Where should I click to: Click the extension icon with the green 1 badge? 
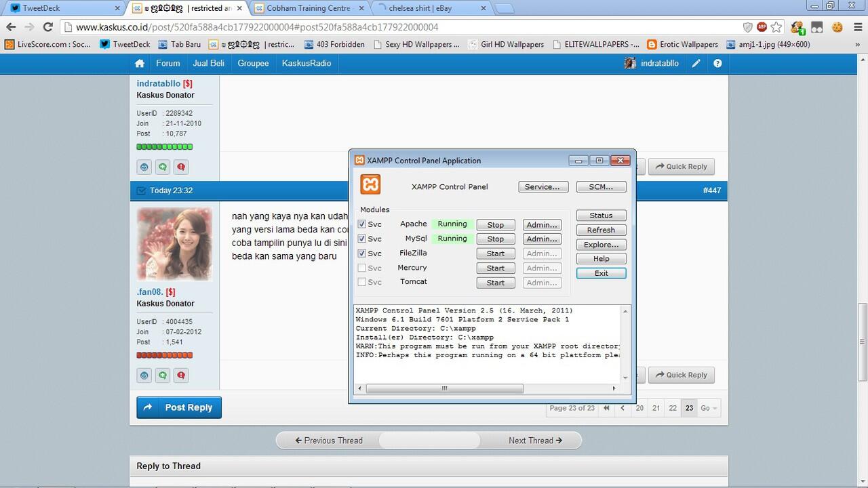coord(797,27)
